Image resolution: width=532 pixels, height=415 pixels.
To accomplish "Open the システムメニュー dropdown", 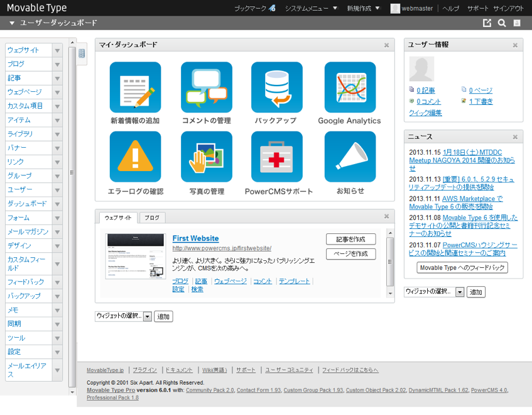I will click(311, 9).
